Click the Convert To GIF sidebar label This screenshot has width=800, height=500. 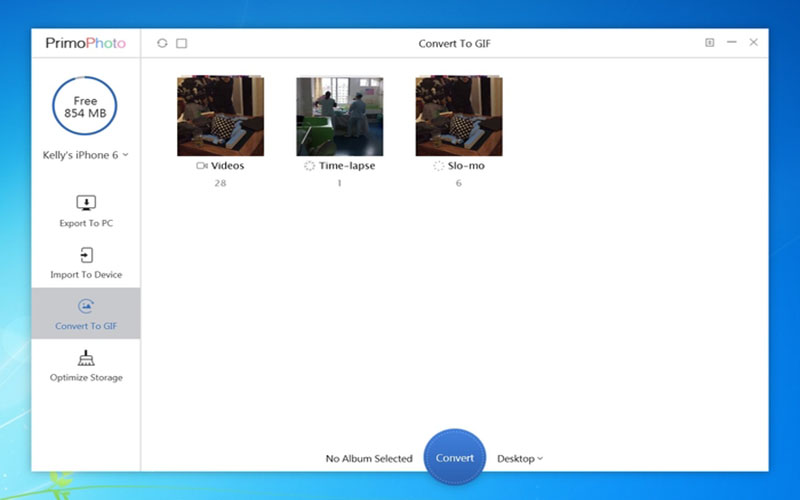pyautogui.click(x=86, y=326)
